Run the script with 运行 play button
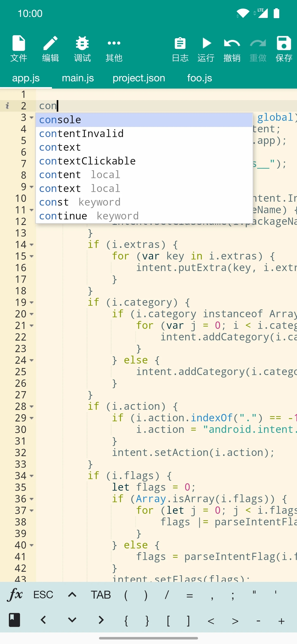This screenshot has width=297, height=644. tap(206, 49)
